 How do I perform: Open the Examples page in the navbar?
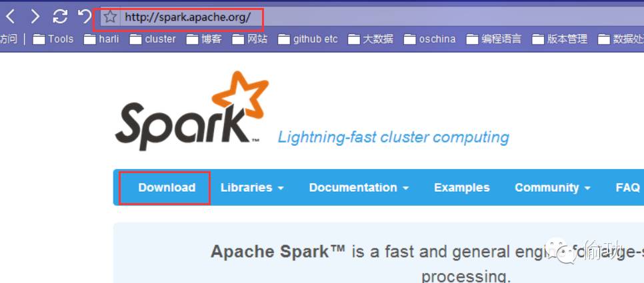461,187
